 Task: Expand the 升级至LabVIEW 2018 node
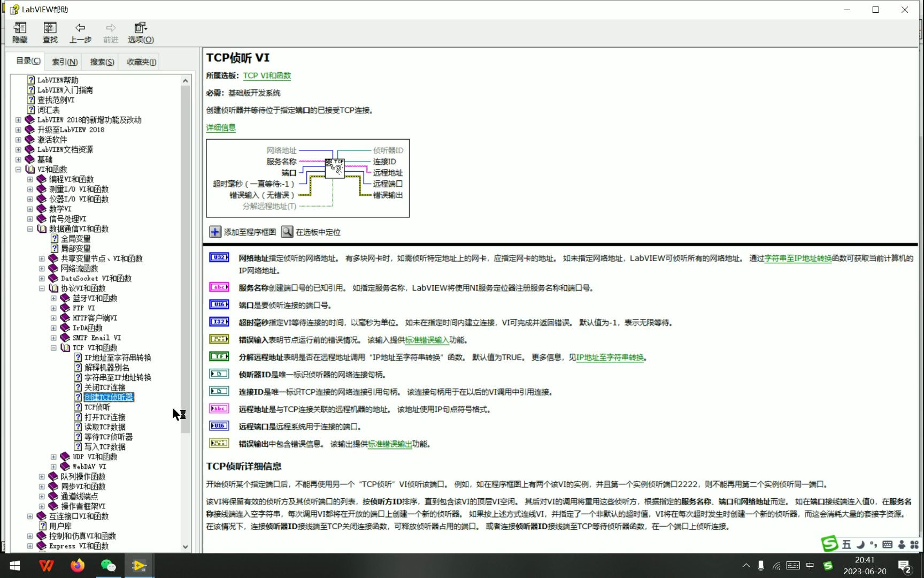(x=18, y=130)
